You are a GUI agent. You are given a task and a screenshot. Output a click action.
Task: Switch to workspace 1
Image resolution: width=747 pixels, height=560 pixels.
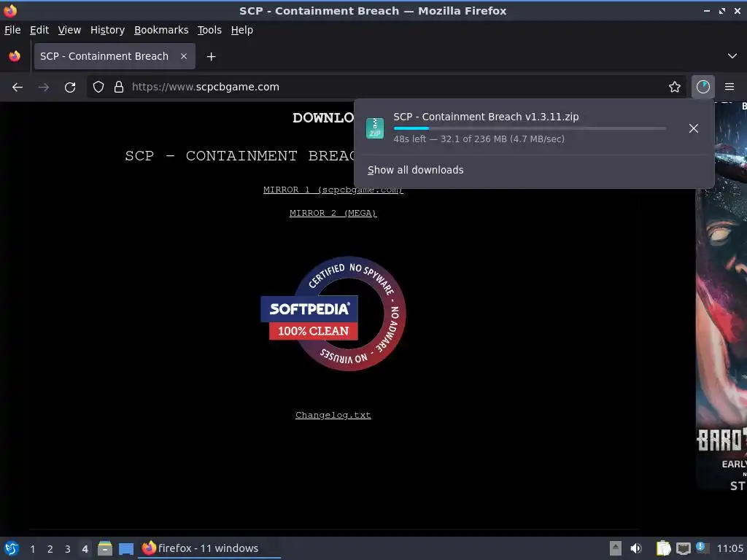tap(32, 549)
